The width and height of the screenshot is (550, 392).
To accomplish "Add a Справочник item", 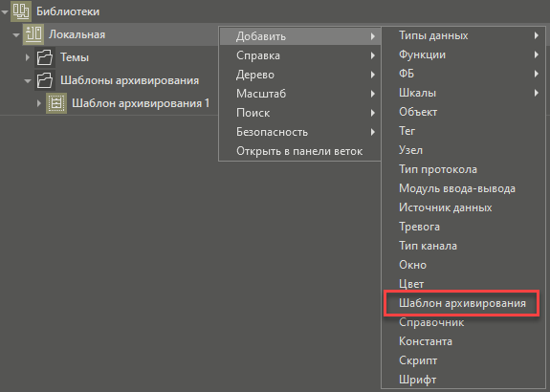I will 463,322.
